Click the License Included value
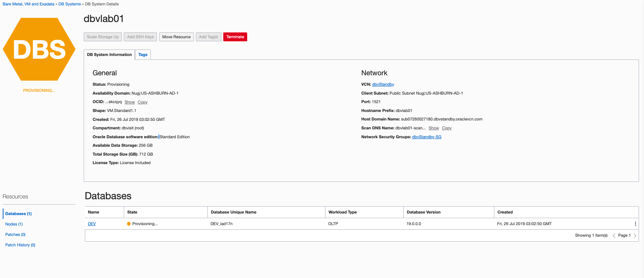644x278 pixels. 135,163
